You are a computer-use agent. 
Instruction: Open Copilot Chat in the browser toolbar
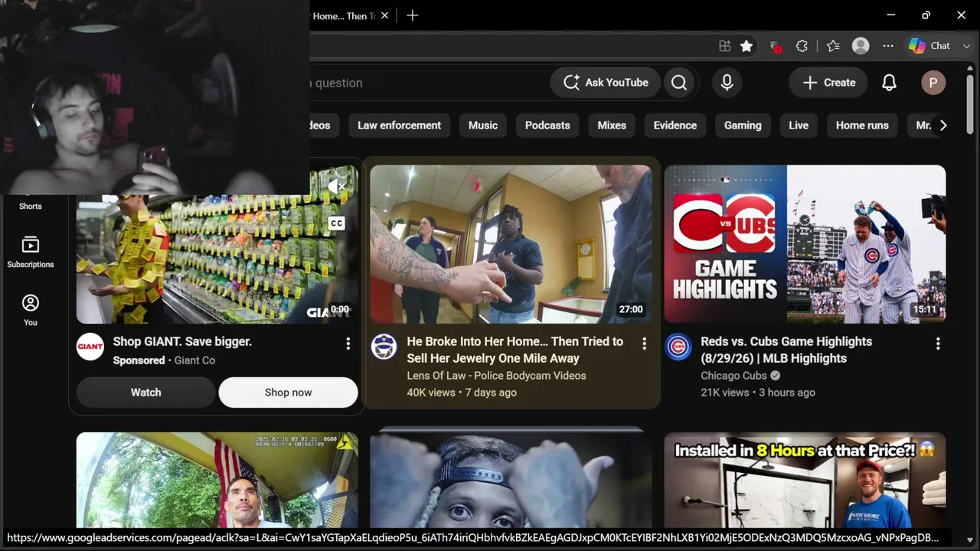(x=929, y=46)
